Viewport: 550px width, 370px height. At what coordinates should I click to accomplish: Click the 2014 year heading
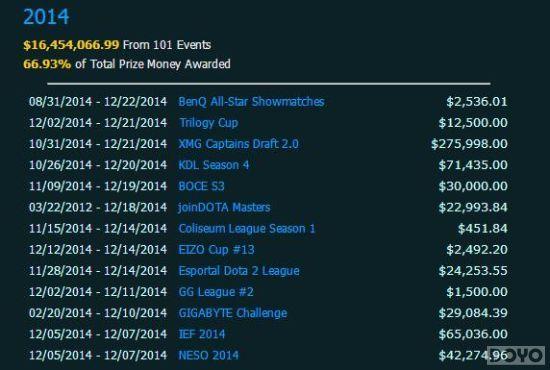tap(46, 16)
